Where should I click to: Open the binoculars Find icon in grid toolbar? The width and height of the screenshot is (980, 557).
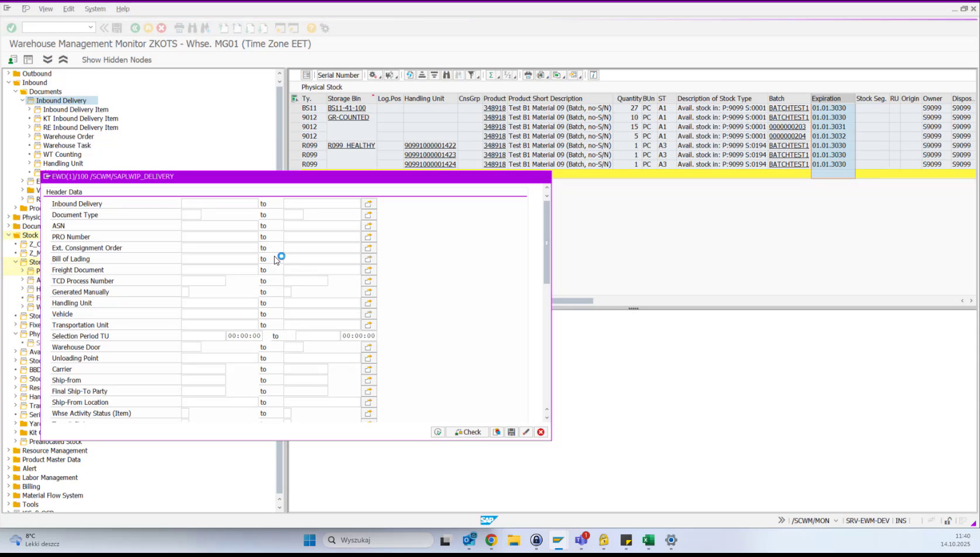pos(447,75)
